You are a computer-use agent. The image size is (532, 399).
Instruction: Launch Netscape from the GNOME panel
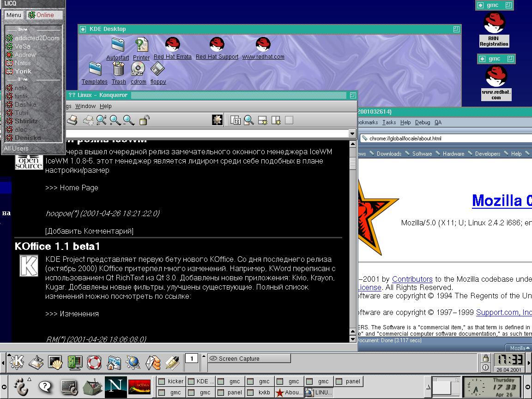[x=115, y=386]
